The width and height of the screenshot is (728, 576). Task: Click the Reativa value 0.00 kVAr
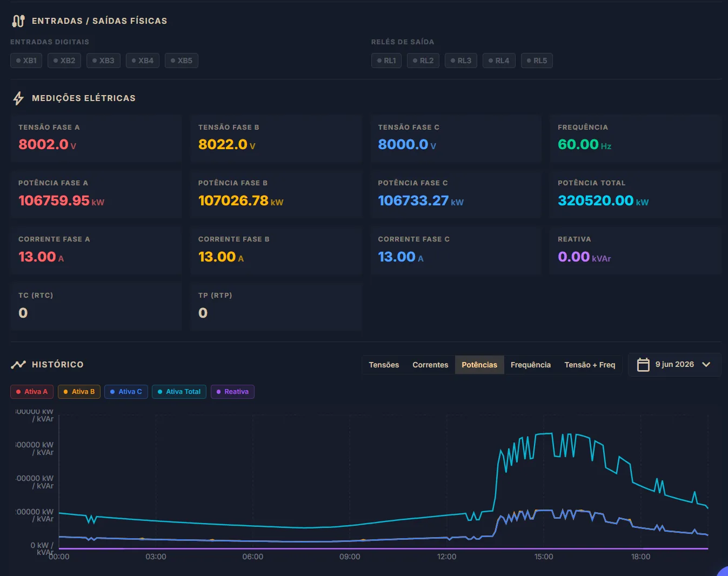pyautogui.click(x=584, y=257)
